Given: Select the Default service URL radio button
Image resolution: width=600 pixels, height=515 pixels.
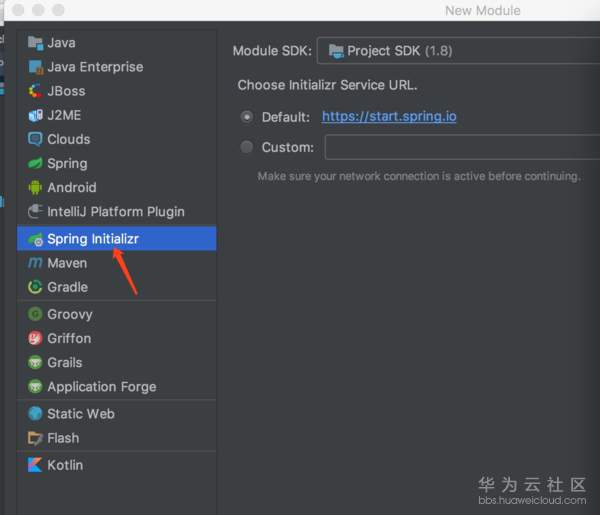Looking at the screenshot, I should coord(247,117).
